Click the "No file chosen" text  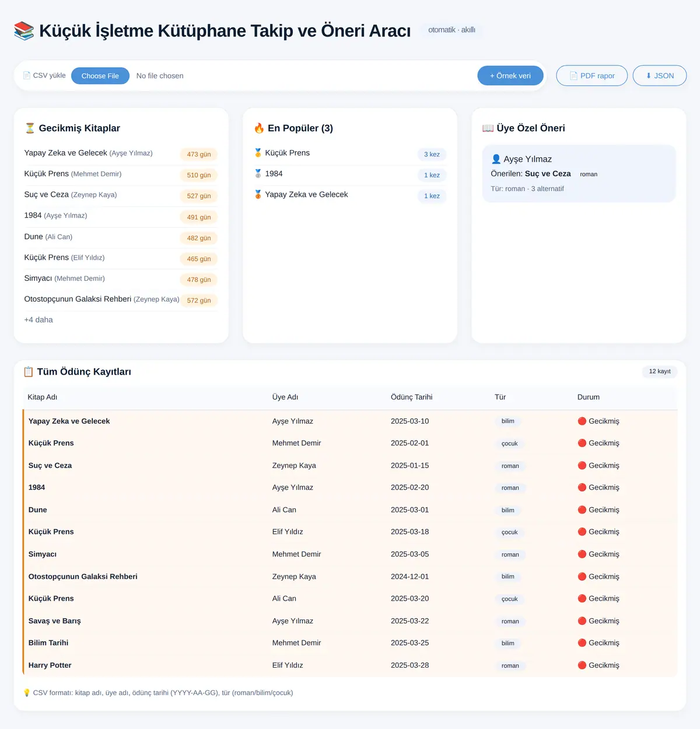160,76
